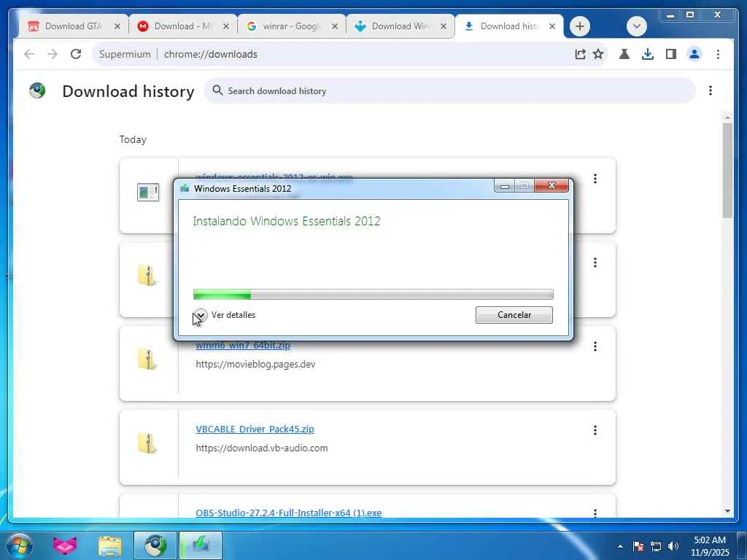The image size is (747, 560).
Task: Click the scrollbar down arrow
Action: coord(727,511)
